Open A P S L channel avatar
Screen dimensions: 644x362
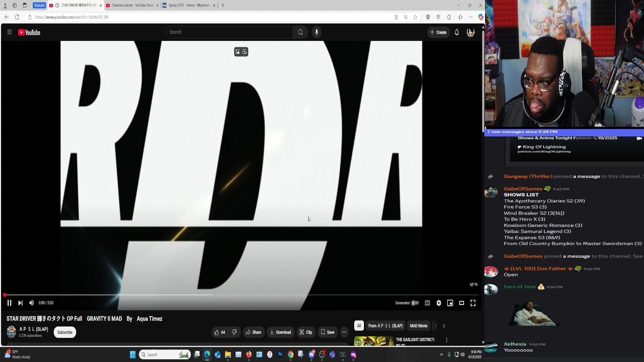(11, 332)
